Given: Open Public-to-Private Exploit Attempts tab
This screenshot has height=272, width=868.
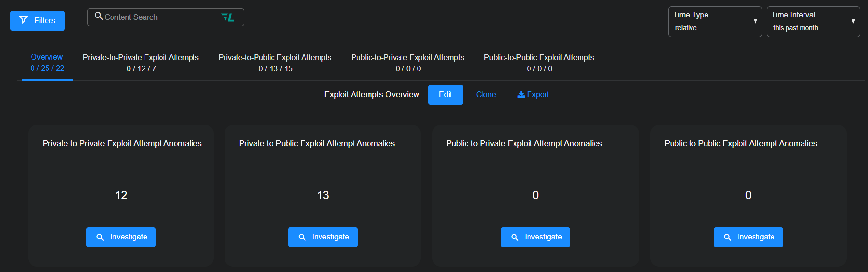Looking at the screenshot, I should click(x=407, y=63).
